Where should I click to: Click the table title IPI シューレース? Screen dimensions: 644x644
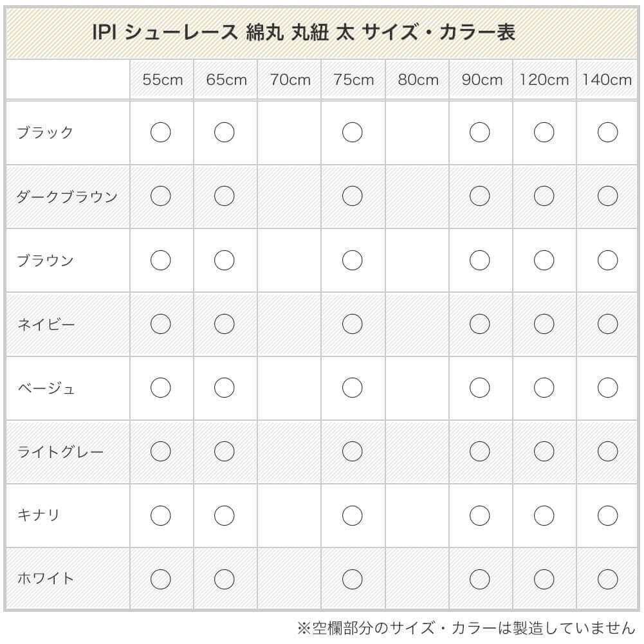point(304,33)
